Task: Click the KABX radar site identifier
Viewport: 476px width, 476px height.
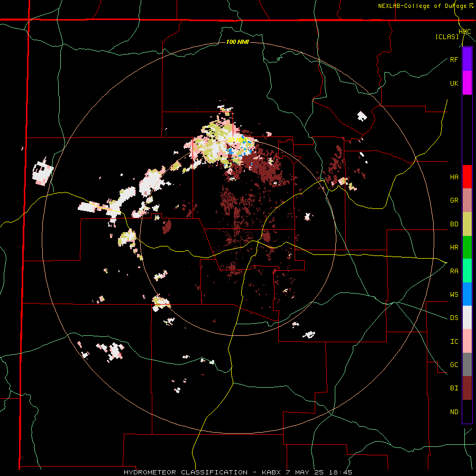Action: click(x=272, y=472)
